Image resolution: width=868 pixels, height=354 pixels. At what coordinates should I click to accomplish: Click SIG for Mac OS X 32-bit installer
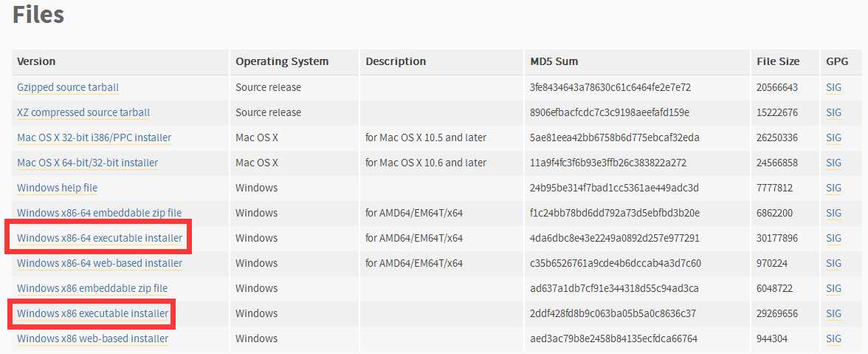coord(834,137)
